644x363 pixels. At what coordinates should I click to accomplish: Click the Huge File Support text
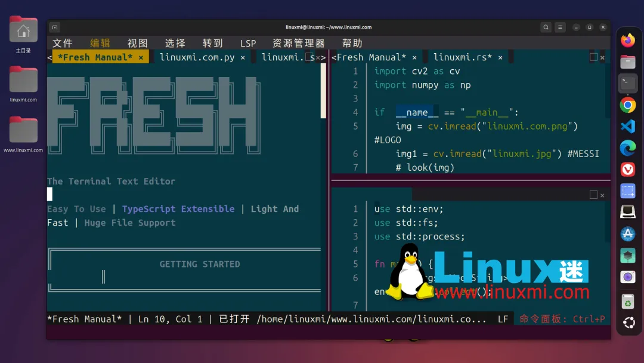point(130,223)
